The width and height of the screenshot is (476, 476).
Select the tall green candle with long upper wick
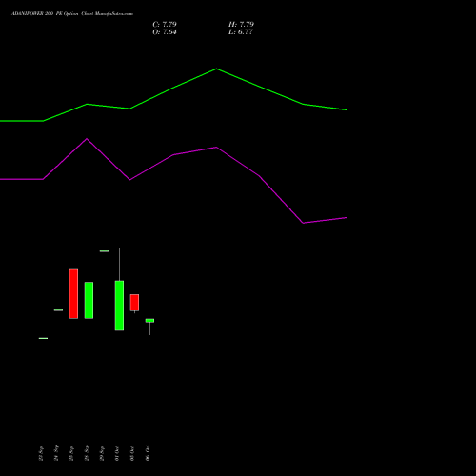pos(119,306)
